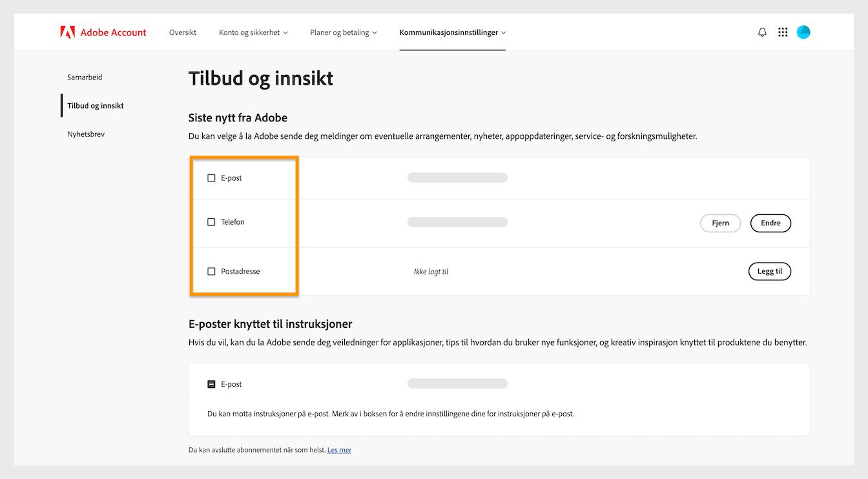
Task: Click the Fjern button for Telefon
Action: (720, 223)
